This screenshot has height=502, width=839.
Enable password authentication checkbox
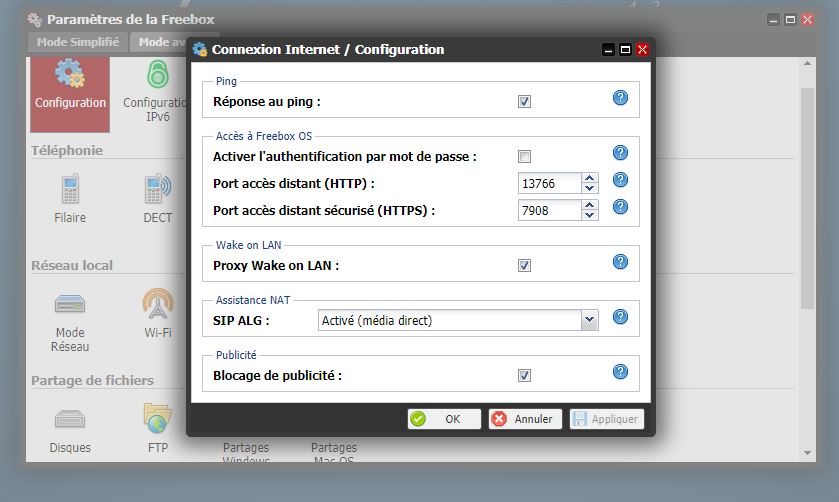[x=524, y=156]
